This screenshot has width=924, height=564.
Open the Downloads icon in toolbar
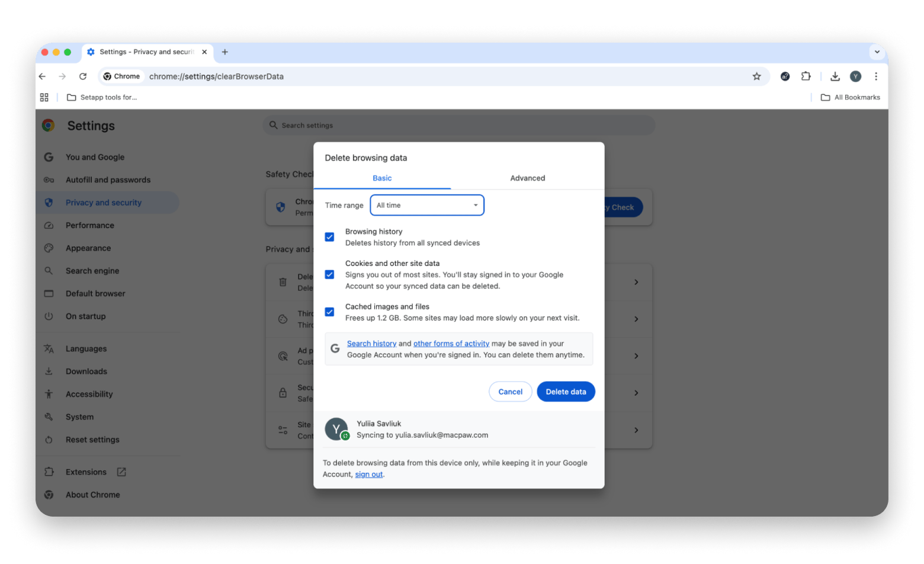(835, 76)
